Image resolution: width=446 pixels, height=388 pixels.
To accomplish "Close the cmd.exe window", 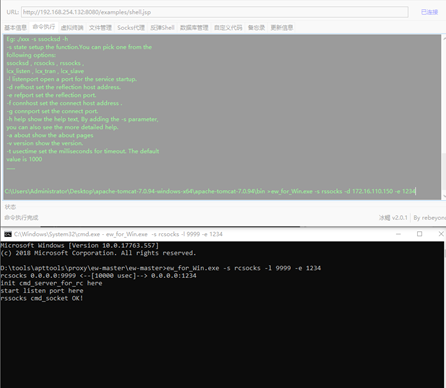I will click(x=441, y=234).
